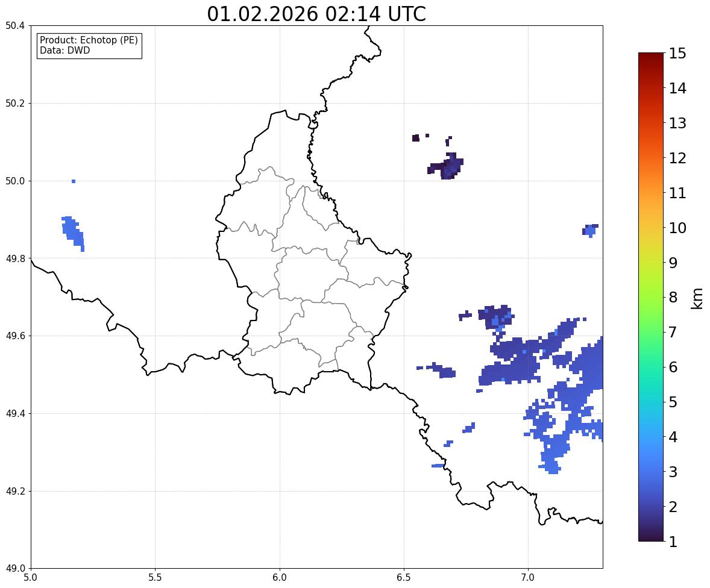Click colorbar tick label 5
This screenshot has width=710, height=588.
pos(673,402)
